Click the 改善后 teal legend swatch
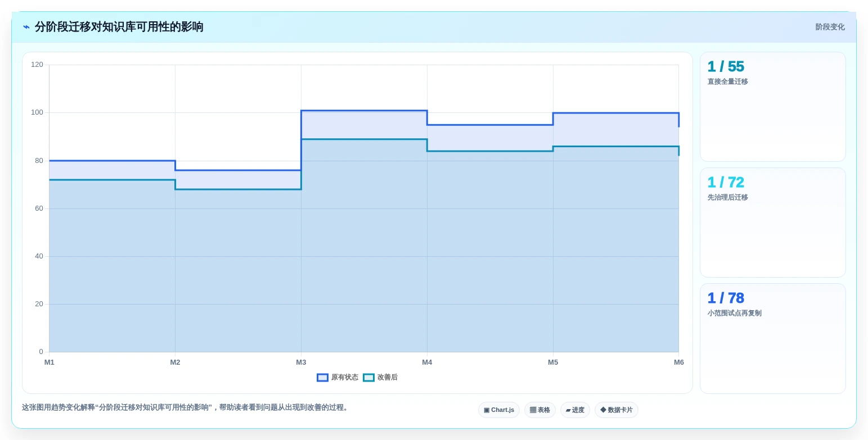The height and width of the screenshot is (440, 868). tap(368, 378)
